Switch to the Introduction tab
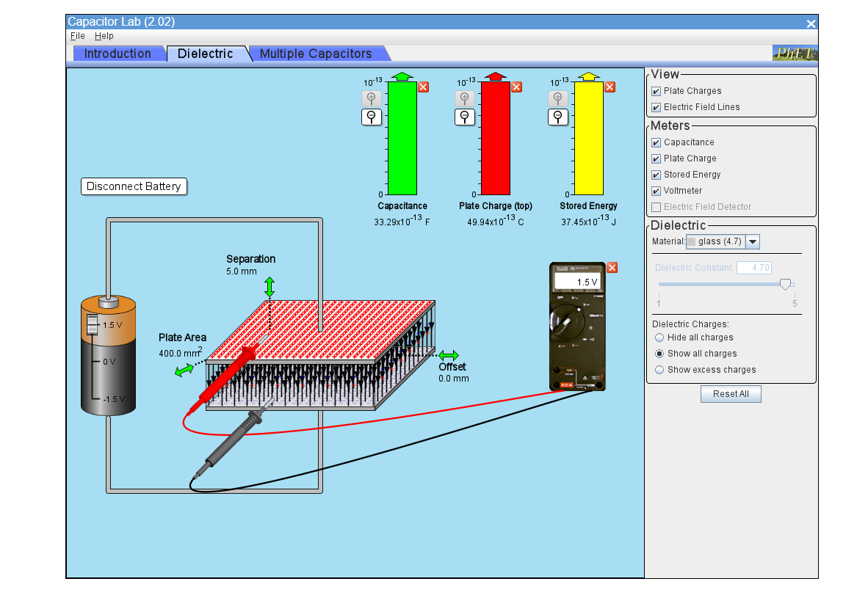This screenshot has height=598, width=868. [118, 54]
